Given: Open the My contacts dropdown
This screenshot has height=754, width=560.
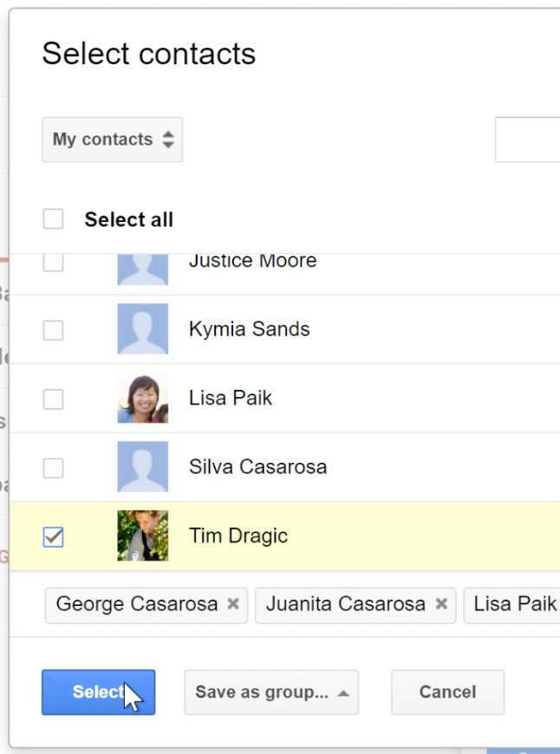Looking at the screenshot, I should (111, 140).
